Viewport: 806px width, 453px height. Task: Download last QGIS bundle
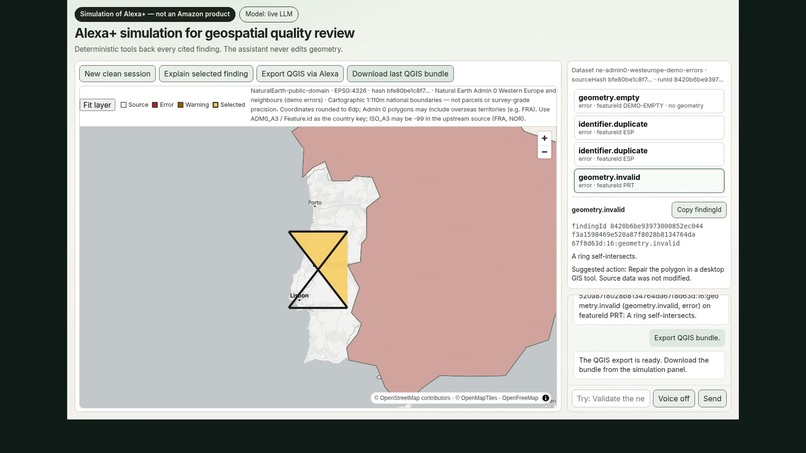pyautogui.click(x=400, y=74)
